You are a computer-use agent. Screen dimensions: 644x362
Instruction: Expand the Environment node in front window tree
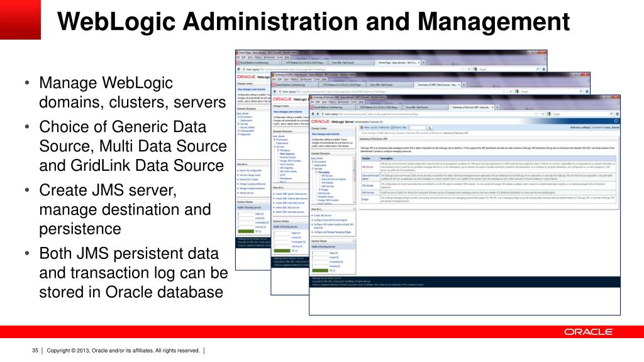coord(313,162)
